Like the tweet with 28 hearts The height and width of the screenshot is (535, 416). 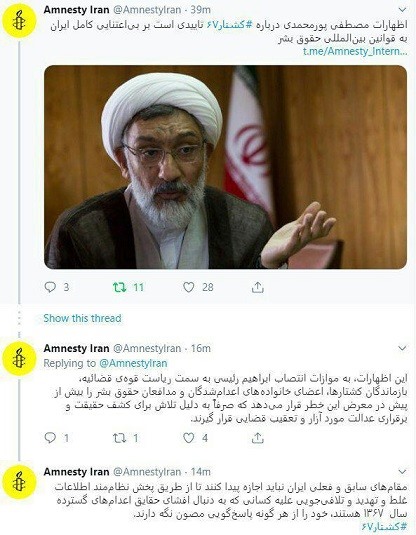coord(189,287)
